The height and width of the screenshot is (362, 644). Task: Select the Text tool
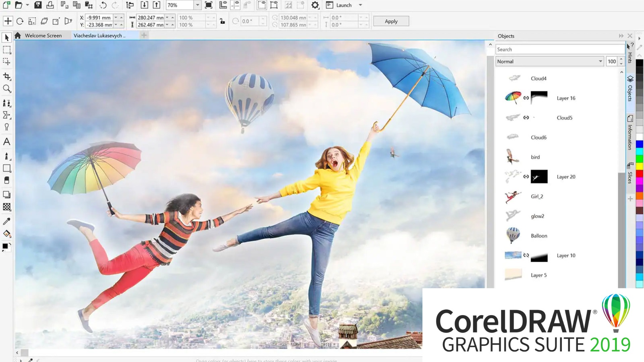[x=7, y=142]
